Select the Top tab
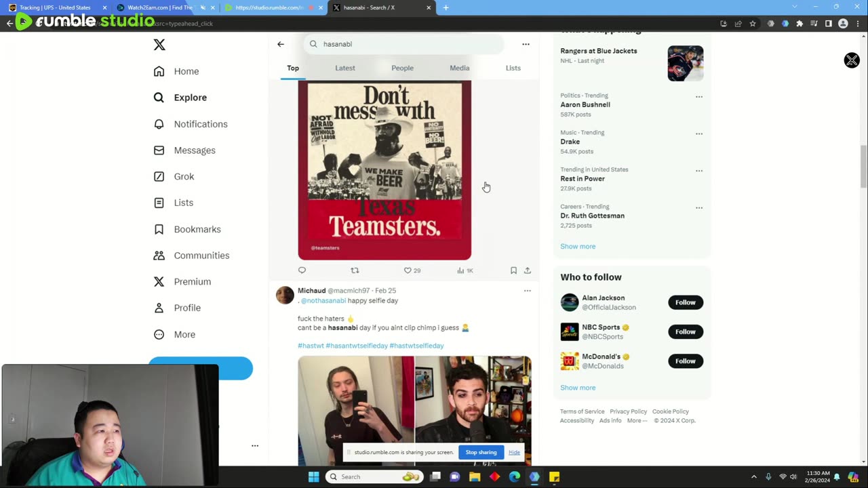 coord(293,68)
